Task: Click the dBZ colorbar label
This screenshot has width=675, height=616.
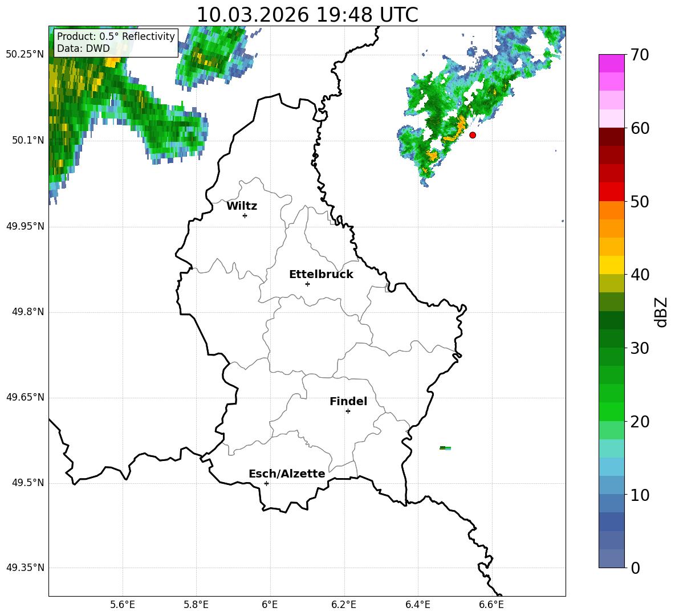Action: click(x=661, y=312)
